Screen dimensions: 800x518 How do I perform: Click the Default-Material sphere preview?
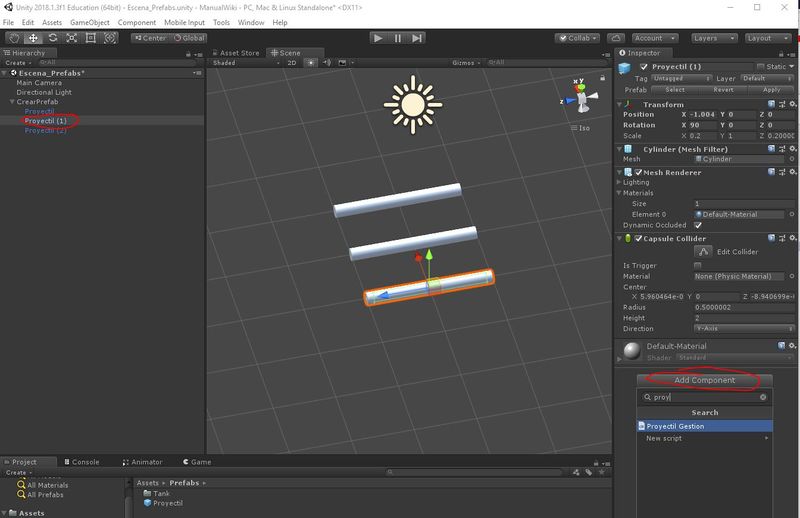click(x=632, y=351)
